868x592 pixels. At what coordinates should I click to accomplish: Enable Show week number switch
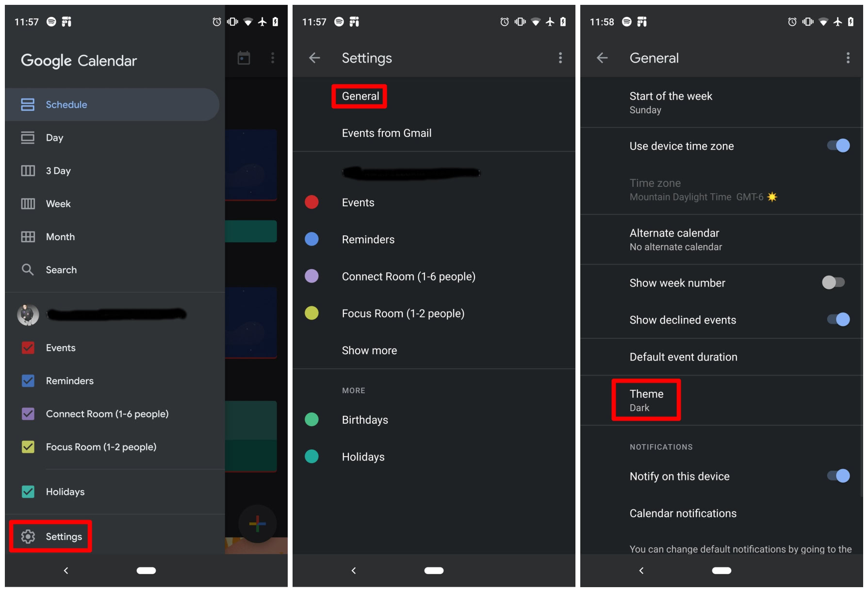pyautogui.click(x=834, y=282)
